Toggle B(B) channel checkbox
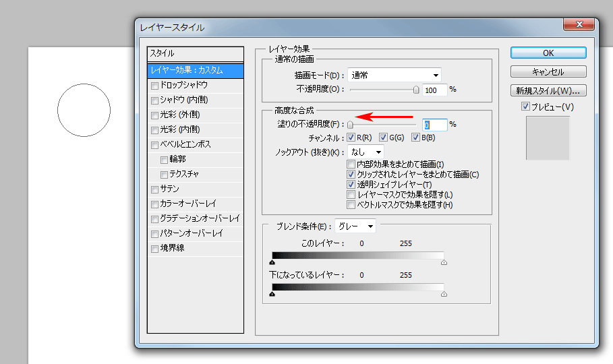The height and width of the screenshot is (364, 613). coord(415,138)
